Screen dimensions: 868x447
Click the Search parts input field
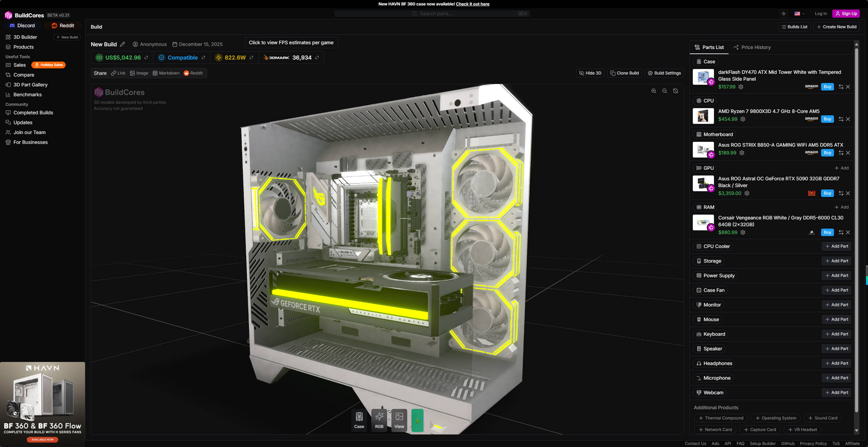(x=432, y=14)
